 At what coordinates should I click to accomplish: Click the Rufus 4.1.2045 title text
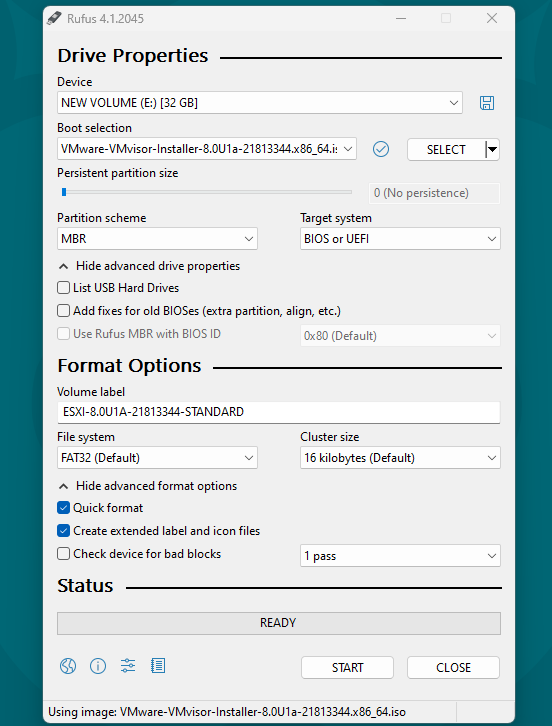click(x=106, y=19)
